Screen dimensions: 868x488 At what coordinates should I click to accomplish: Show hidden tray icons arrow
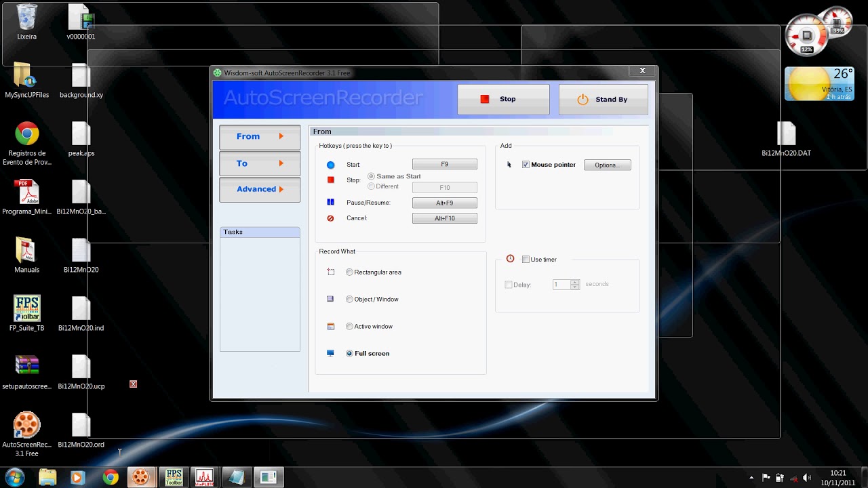(751, 478)
